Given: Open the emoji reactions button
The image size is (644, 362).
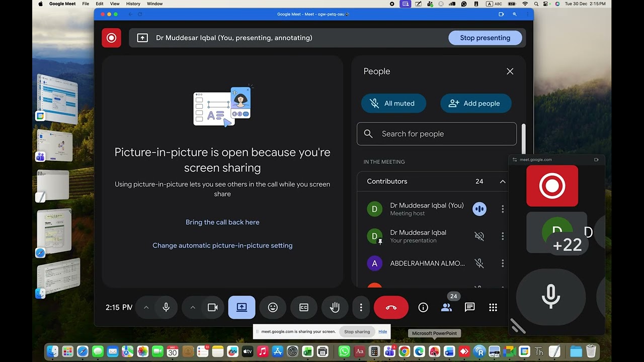Looking at the screenshot, I should tap(273, 307).
